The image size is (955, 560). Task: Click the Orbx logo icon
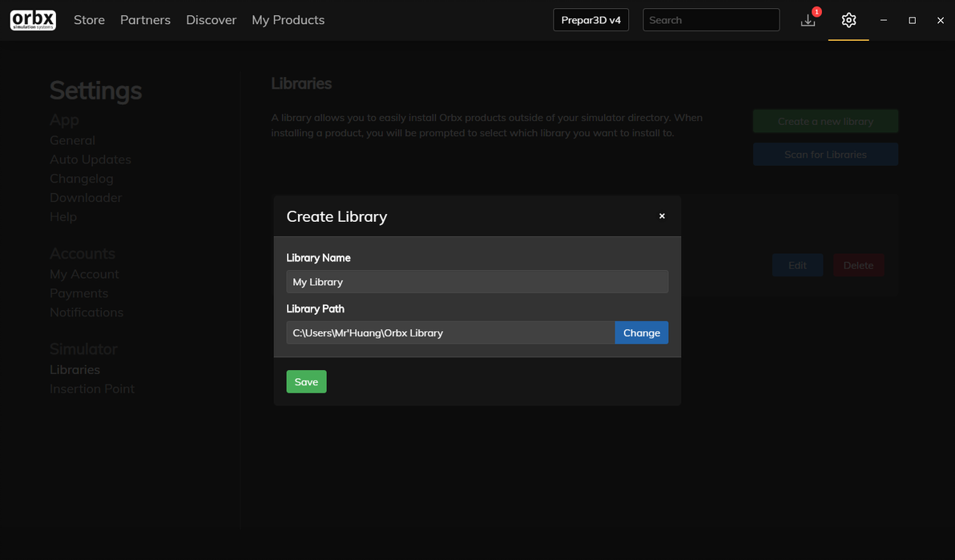(x=33, y=20)
